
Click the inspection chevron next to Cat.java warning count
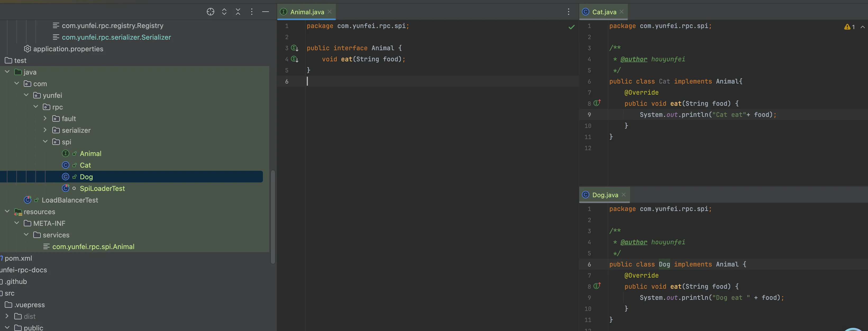pos(863,27)
